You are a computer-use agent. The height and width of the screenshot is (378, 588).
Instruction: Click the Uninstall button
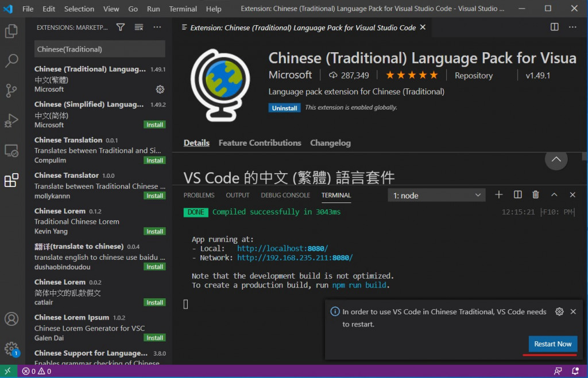[x=284, y=108]
